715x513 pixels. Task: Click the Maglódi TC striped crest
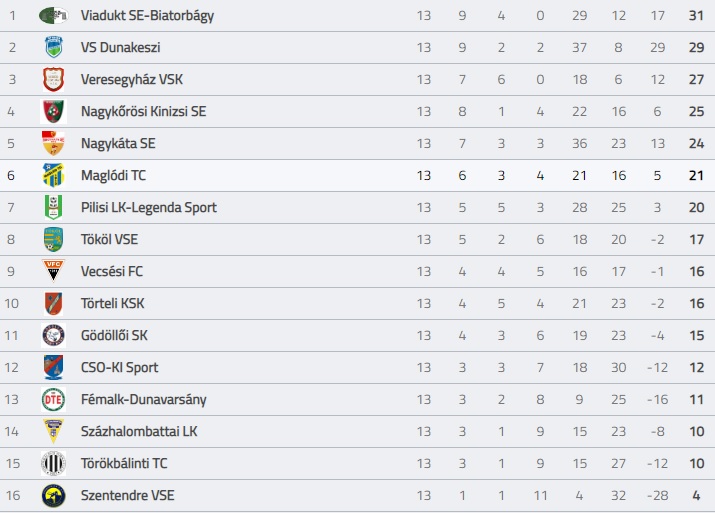pos(53,175)
